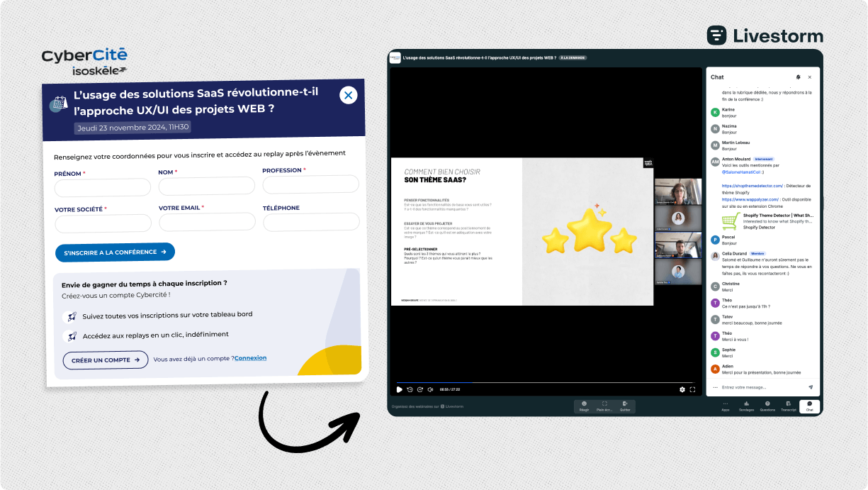This screenshot has width=868, height=490.
Task: Open the Apps tab
Action: click(726, 406)
